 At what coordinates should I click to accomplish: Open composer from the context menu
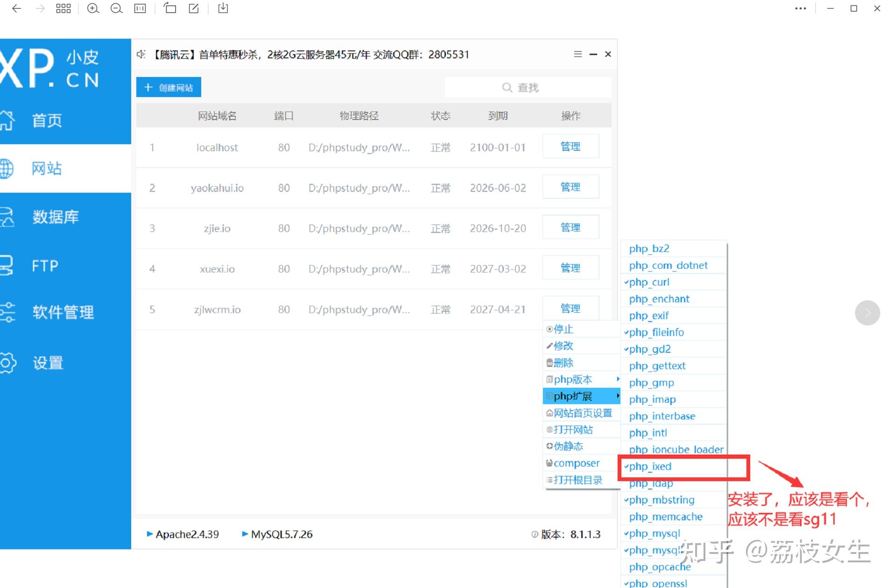click(577, 463)
